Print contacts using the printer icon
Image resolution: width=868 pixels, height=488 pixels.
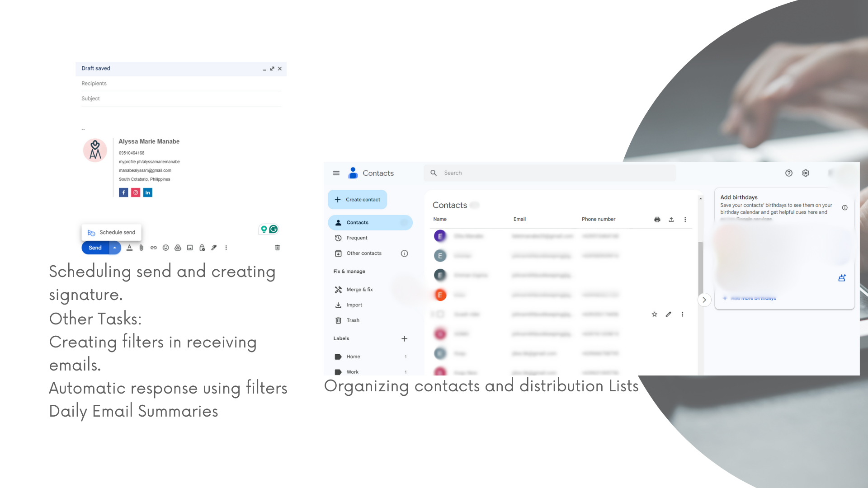[x=657, y=220]
